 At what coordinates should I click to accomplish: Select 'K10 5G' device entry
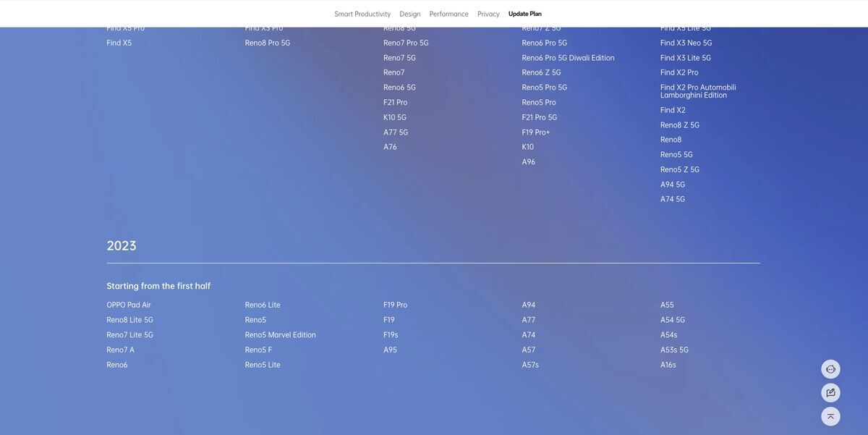pyautogui.click(x=395, y=117)
